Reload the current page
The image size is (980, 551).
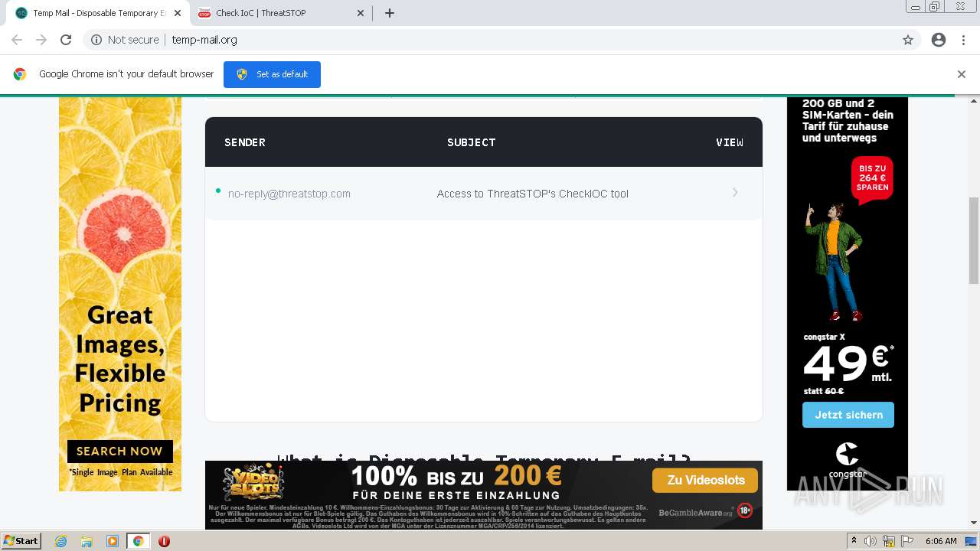pos(66,40)
